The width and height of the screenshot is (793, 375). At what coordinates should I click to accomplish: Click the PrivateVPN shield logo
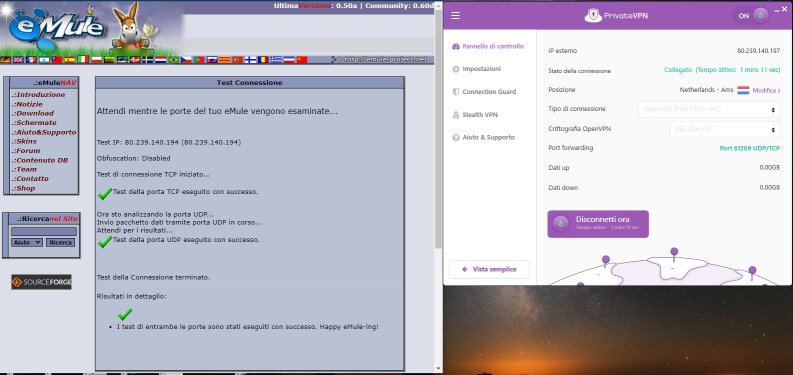pos(593,16)
